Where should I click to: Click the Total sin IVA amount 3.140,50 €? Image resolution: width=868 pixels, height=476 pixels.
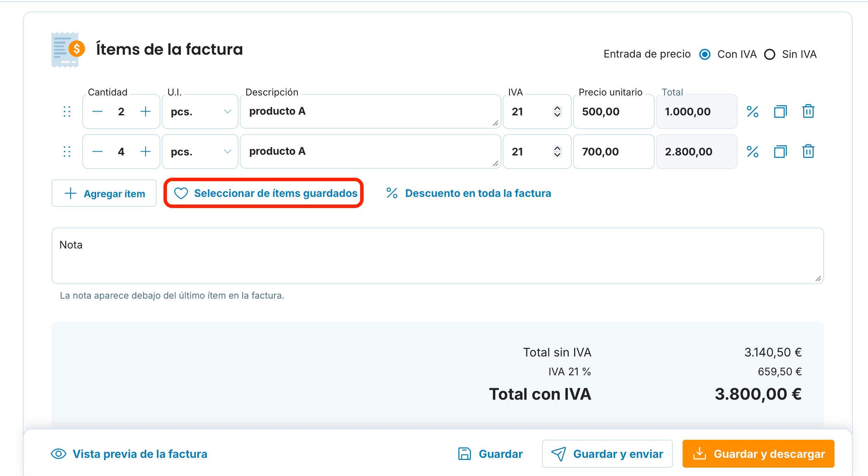[x=773, y=352]
